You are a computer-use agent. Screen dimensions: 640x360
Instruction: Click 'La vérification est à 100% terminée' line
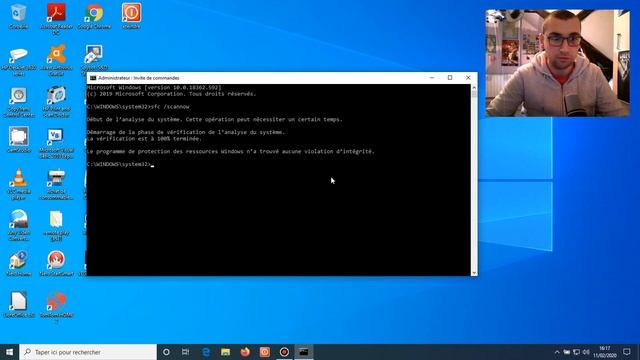tap(144, 139)
